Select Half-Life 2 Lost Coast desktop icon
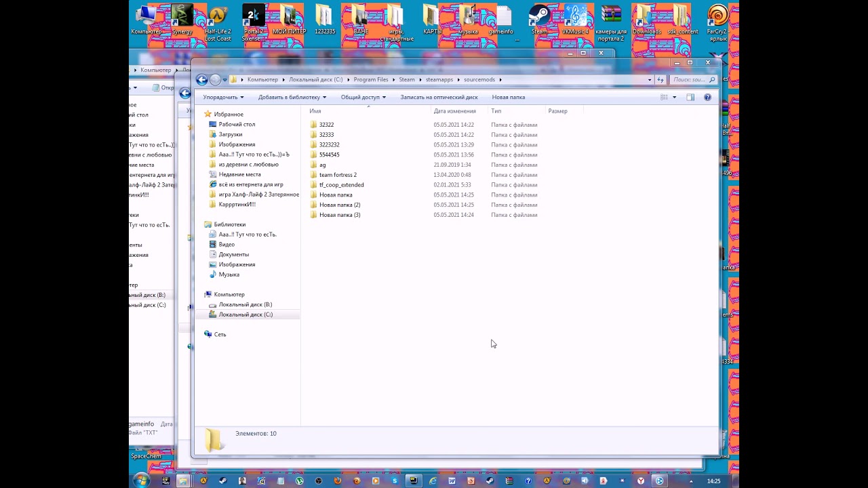 tap(218, 22)
